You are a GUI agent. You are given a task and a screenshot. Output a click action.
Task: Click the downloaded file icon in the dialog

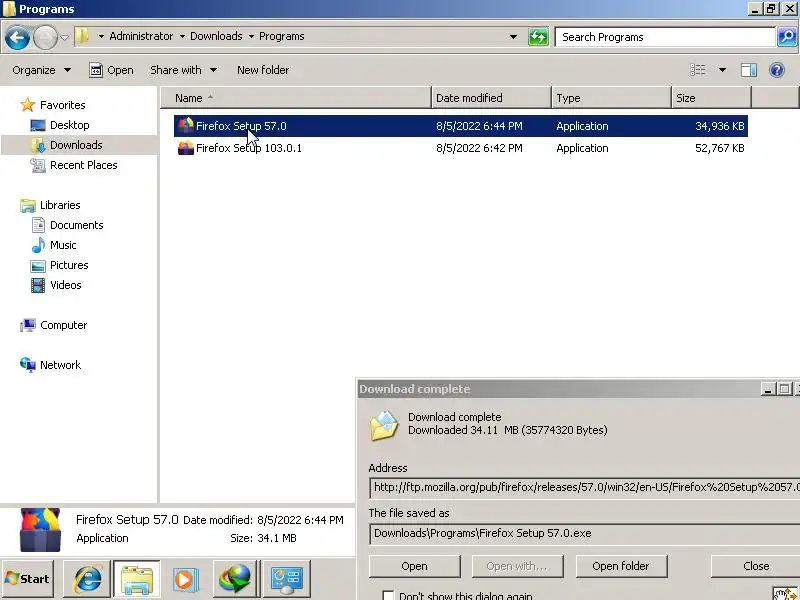pos(384,424)
